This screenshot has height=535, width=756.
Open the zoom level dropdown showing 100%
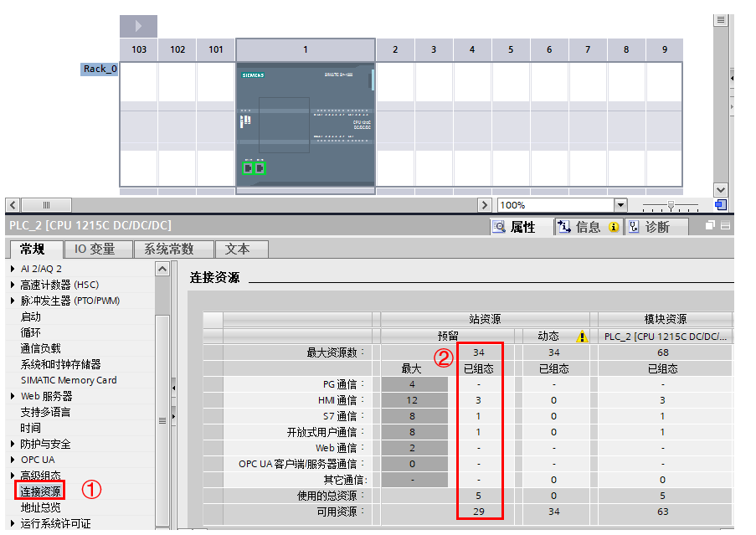point(620,205)
